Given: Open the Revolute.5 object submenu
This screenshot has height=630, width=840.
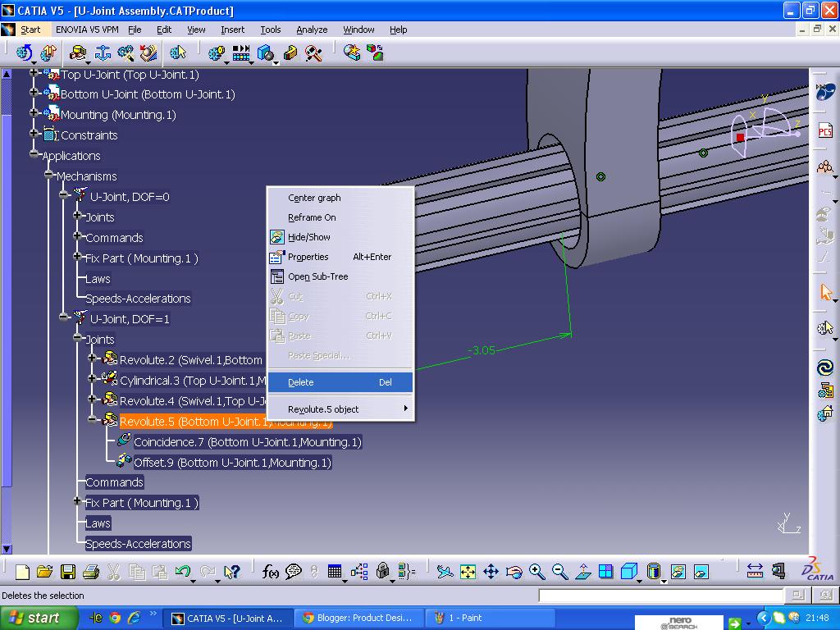Looking at the screenshot, I should click(340, 409).
